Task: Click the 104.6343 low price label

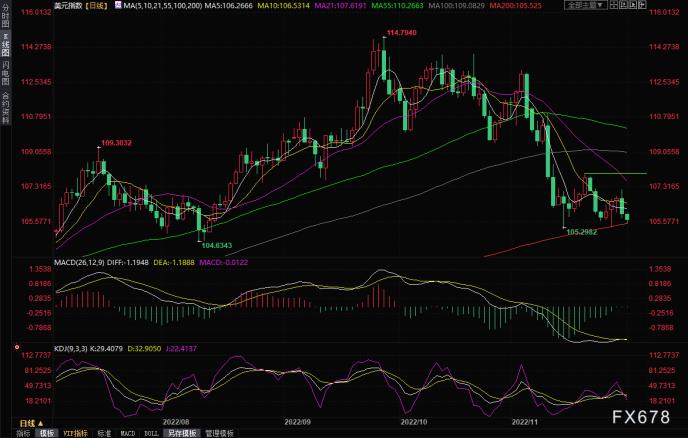Action: pos(217,245)
